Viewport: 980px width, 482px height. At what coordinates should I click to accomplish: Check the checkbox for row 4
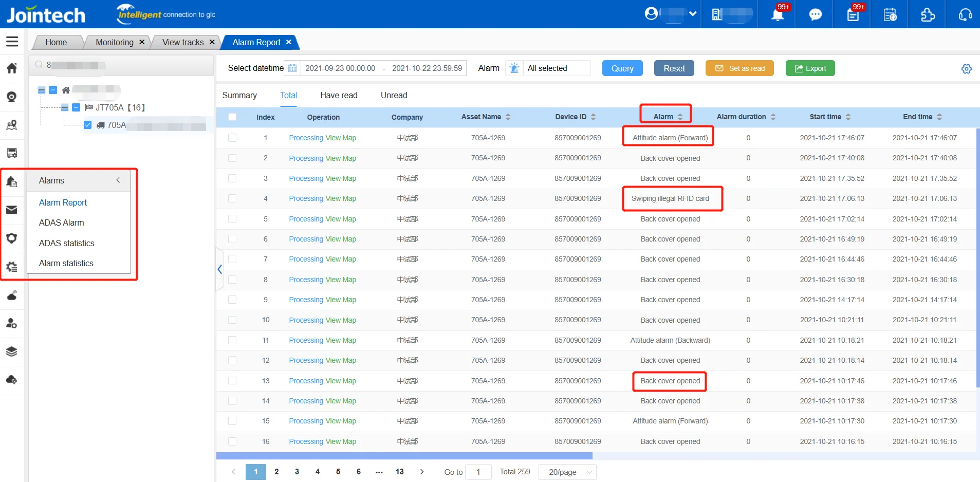coord(232,198)
